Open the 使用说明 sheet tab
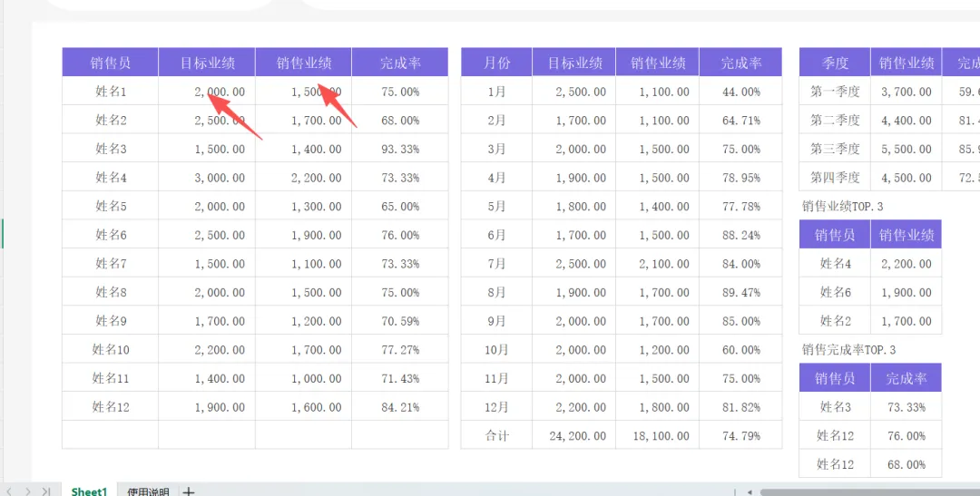This screenshot has width=980, height=496. [x=148, y=491]
